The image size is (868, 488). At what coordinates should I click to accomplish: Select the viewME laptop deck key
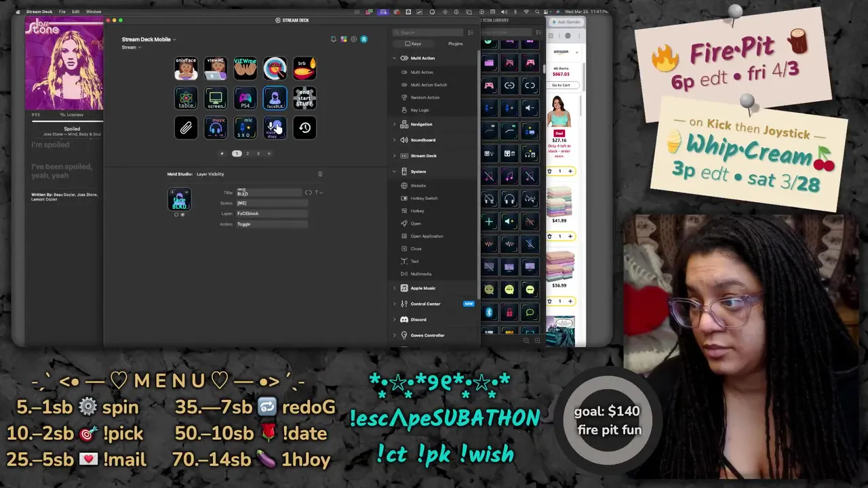coord(216,68)
